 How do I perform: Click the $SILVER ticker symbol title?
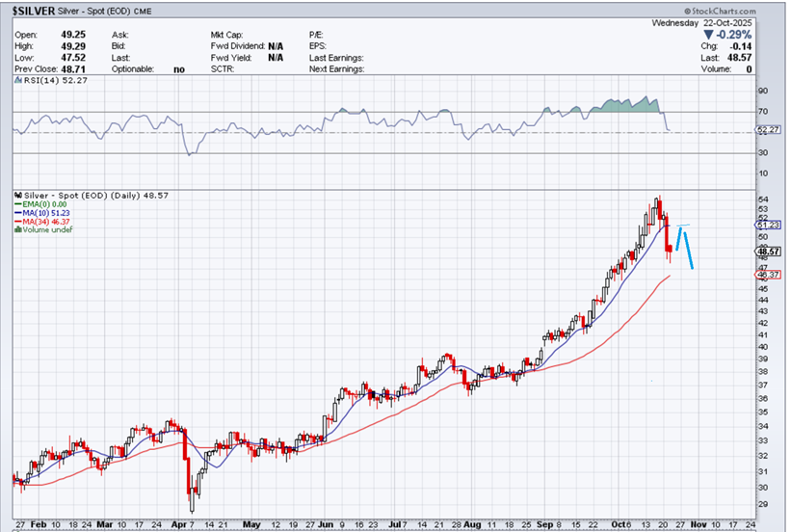[x=33, y=9]
